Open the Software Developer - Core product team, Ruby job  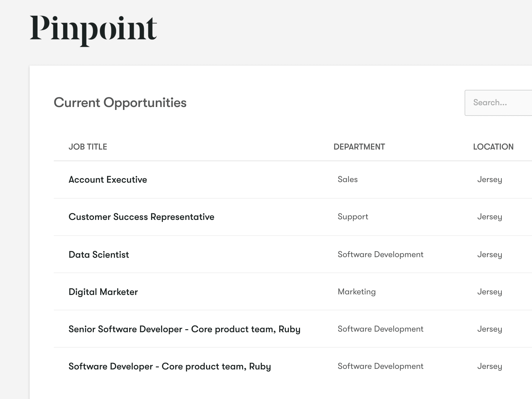[x=170, y=366]
